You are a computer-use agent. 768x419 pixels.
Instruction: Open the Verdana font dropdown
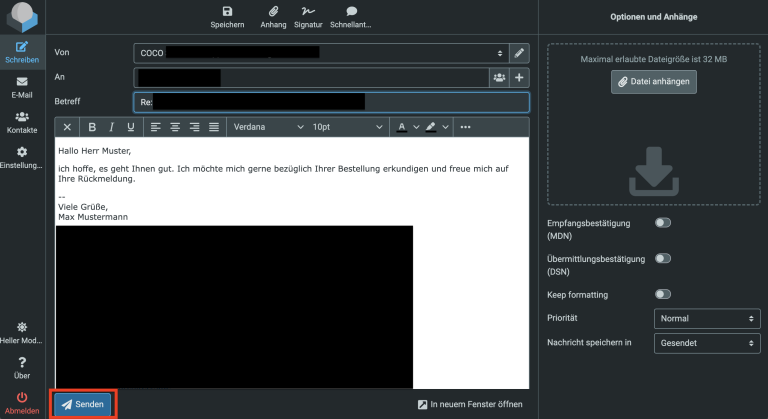click(x=267, y=127)
